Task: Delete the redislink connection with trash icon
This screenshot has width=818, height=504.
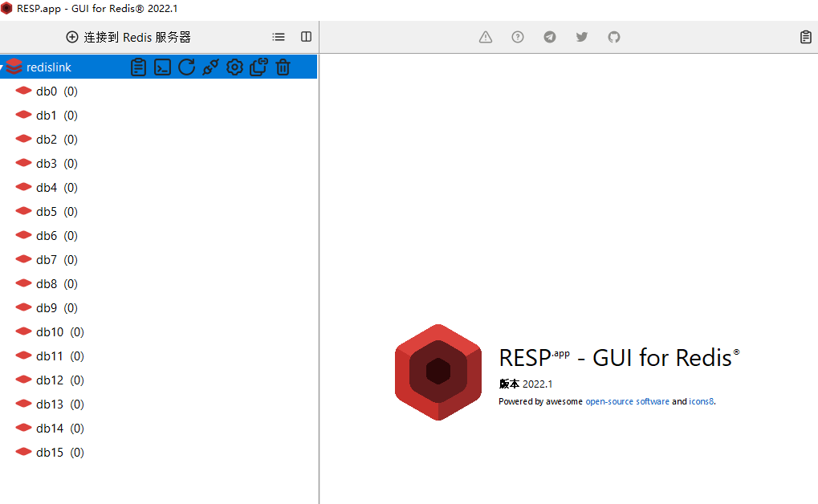Action: [x=283, y=67]
